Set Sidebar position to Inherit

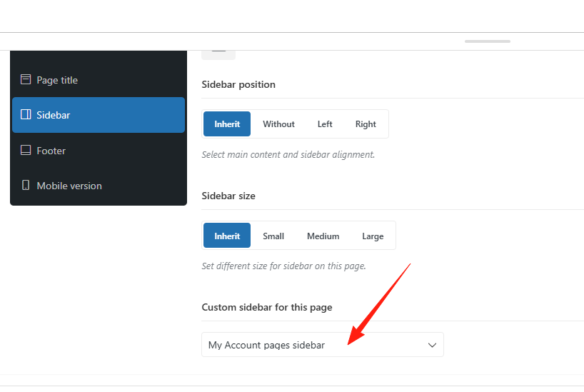227,124
